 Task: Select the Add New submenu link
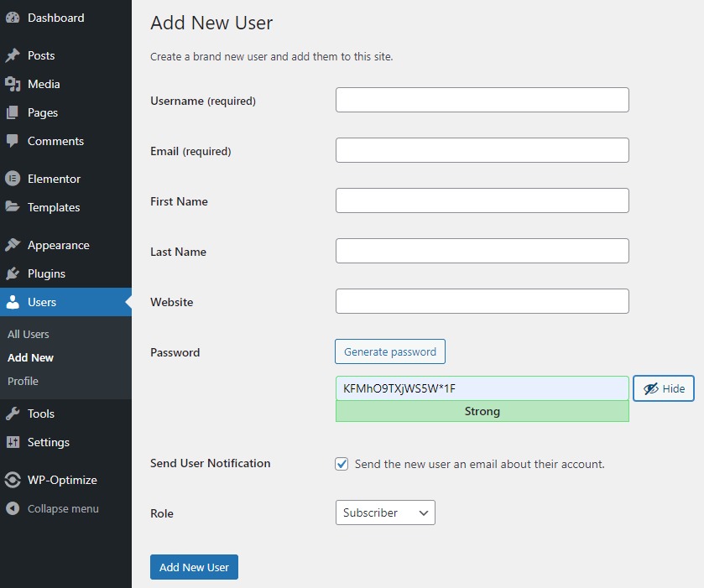click(30, 357)
